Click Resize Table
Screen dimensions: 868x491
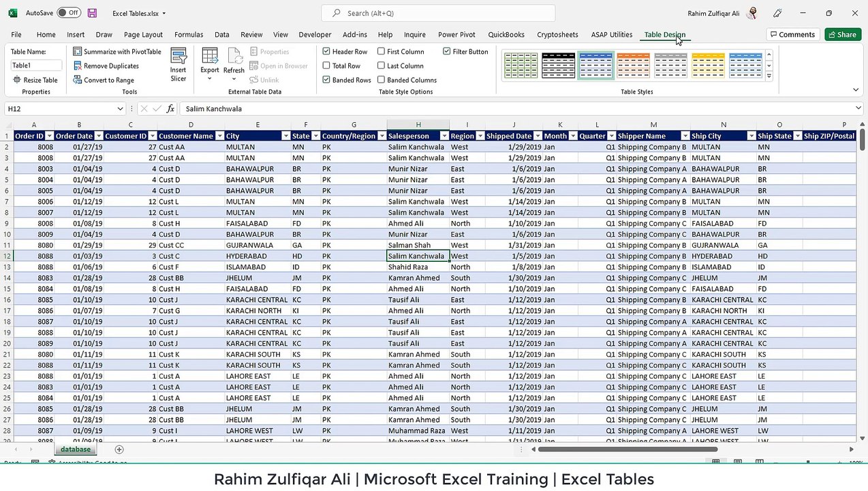[35, 80]
